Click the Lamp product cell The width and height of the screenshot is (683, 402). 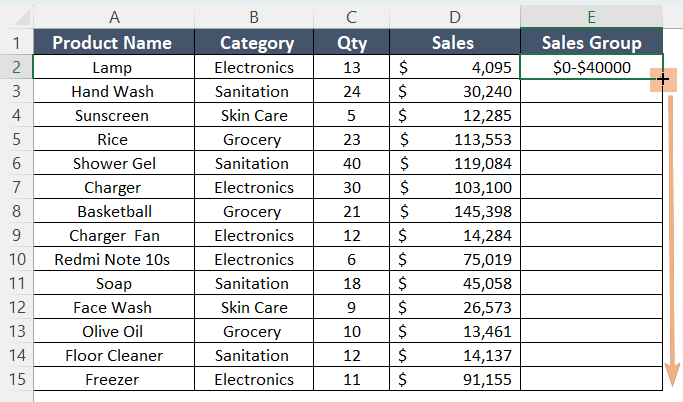[114, 67]
